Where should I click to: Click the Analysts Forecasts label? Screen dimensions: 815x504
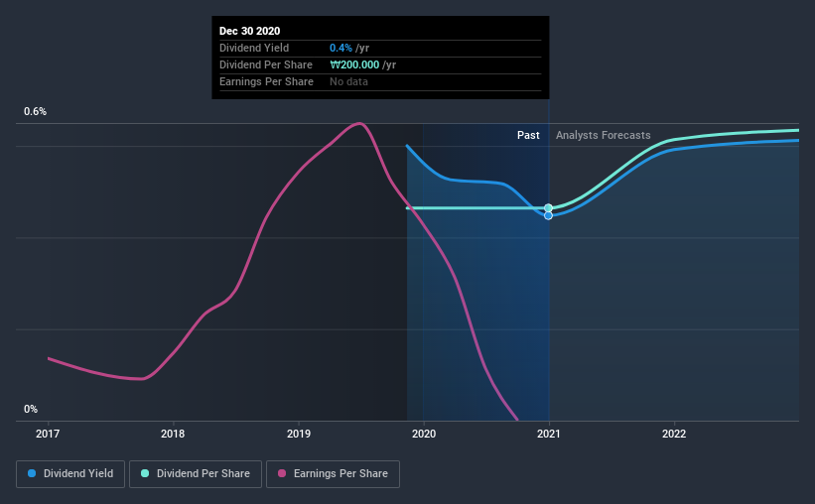click(x=603, y=135)
